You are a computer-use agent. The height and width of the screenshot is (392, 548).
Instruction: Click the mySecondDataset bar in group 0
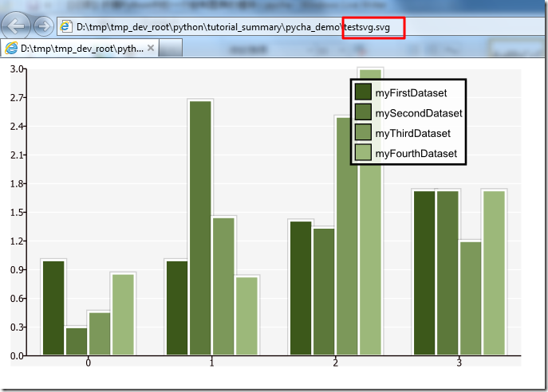[77, 341]
